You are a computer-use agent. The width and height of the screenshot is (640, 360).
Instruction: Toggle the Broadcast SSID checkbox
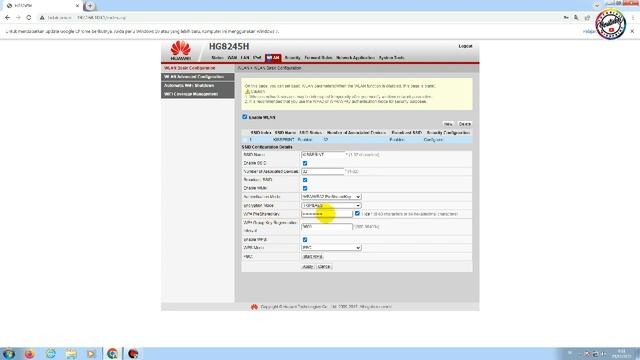tap(305, 180)
